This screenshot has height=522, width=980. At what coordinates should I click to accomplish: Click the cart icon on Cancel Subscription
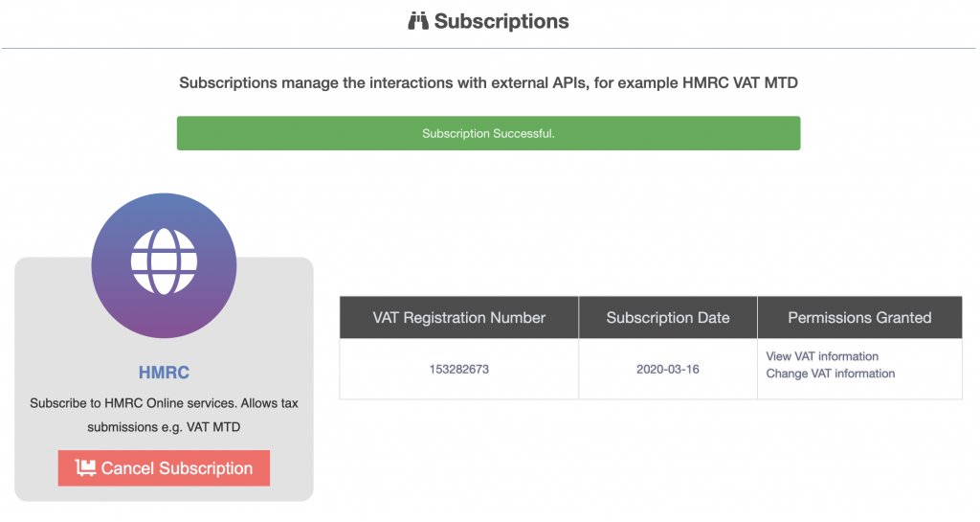click(x=85, y=467)
